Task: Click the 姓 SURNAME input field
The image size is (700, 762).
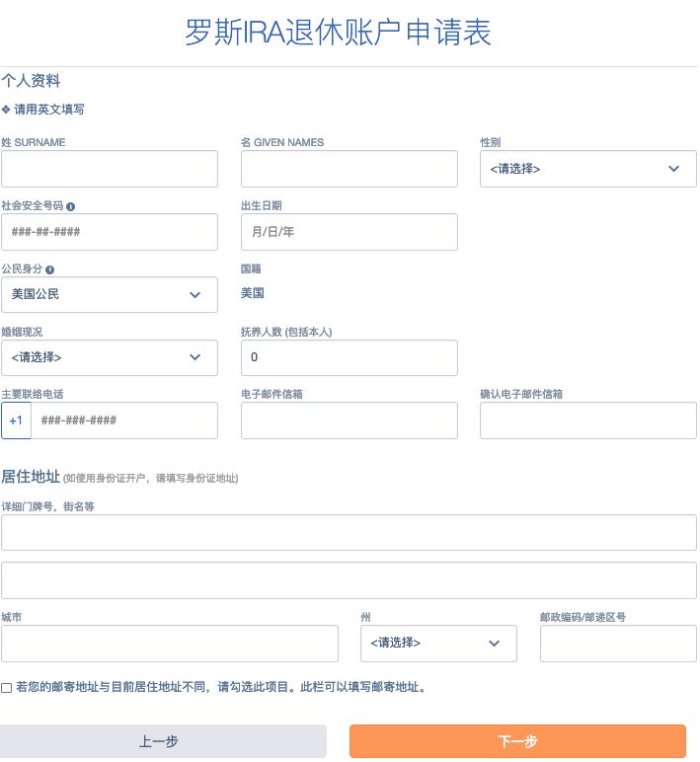Action: click(x=110, y=169)
